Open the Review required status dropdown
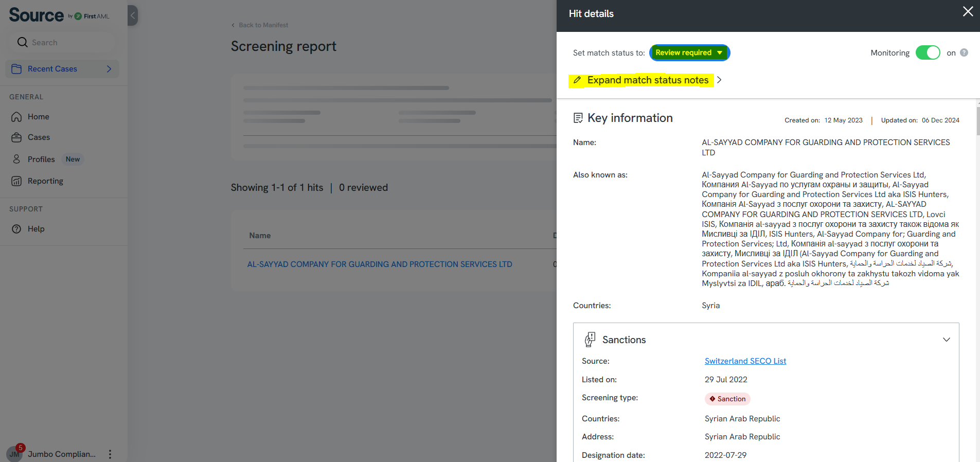Image resolution: width=980 pixels, height=462 pixels. click(689, 52)
